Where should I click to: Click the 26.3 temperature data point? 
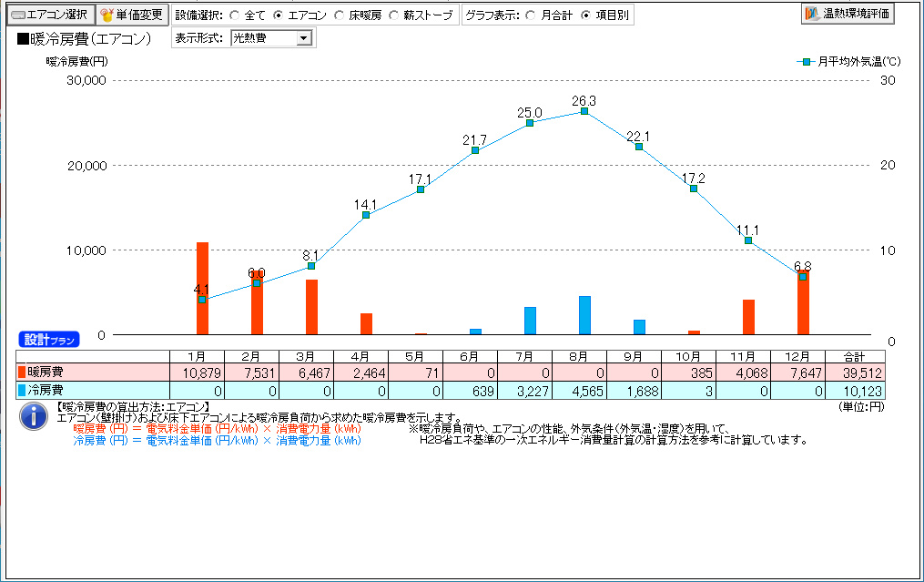pos(584,111)
